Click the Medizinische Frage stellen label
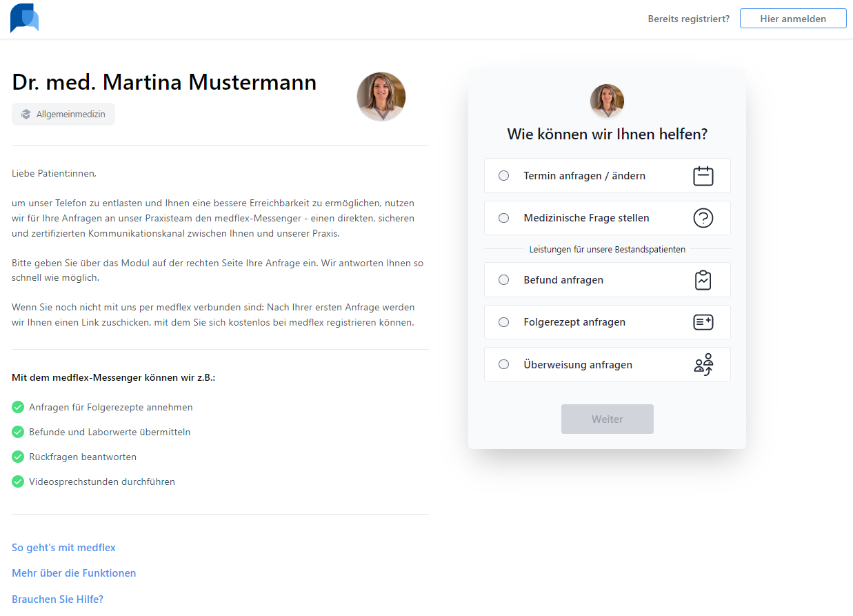Viewport: 853px width, 616px height. coord(586,218)
